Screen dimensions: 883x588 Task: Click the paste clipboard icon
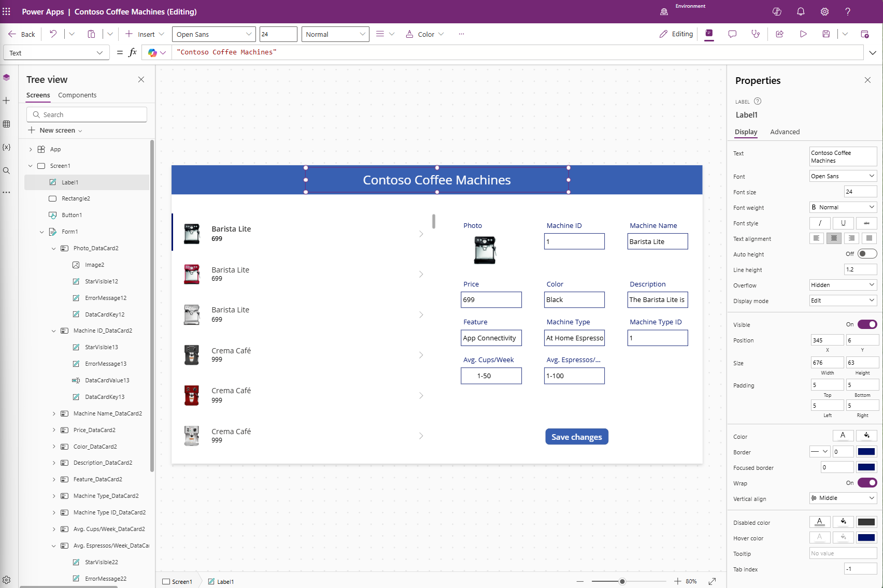point(91,34)
